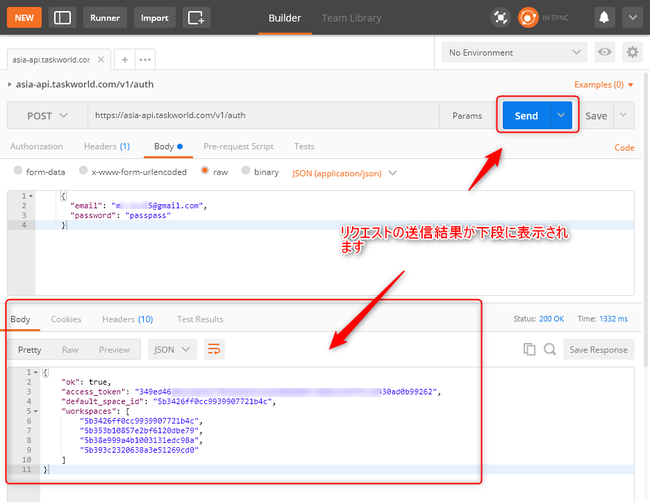Open the response Cookies tab
650x502 pixels.
tap(66, 319)
